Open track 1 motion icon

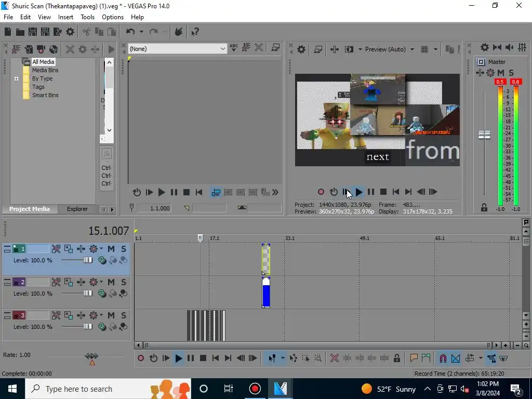(69, 249)
